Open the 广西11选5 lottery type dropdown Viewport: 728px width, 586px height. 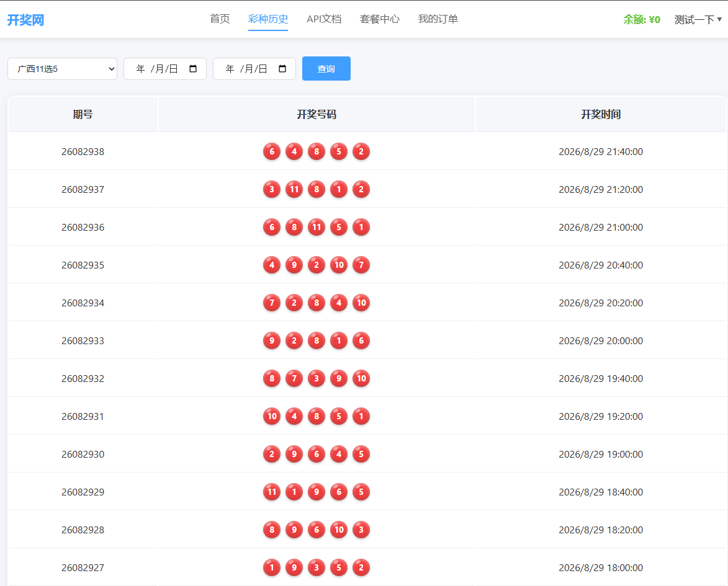pos(62,69)
